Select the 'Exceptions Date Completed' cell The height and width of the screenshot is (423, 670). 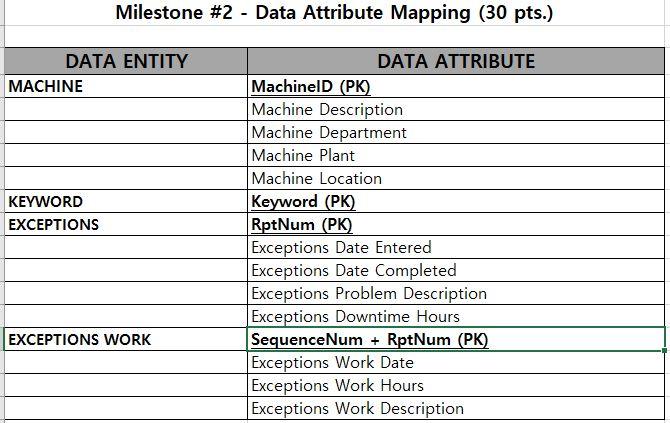[456, 271]
